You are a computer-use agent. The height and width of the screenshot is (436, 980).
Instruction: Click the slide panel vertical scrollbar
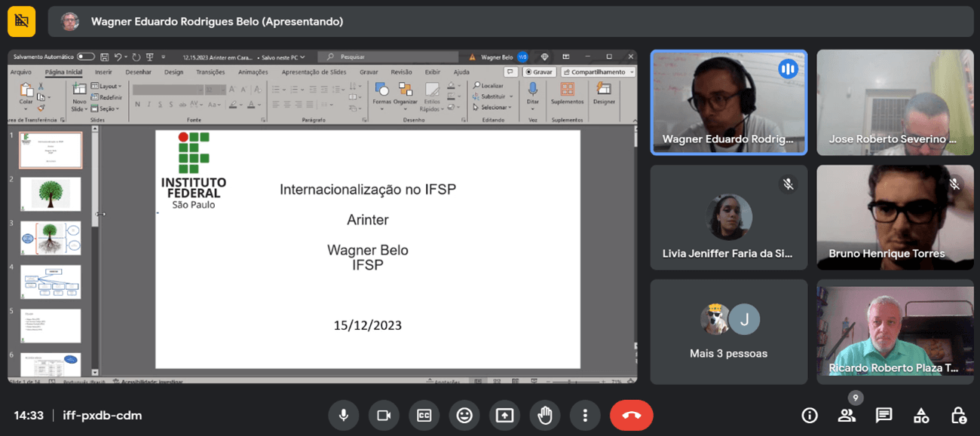[x=95, y=251]
